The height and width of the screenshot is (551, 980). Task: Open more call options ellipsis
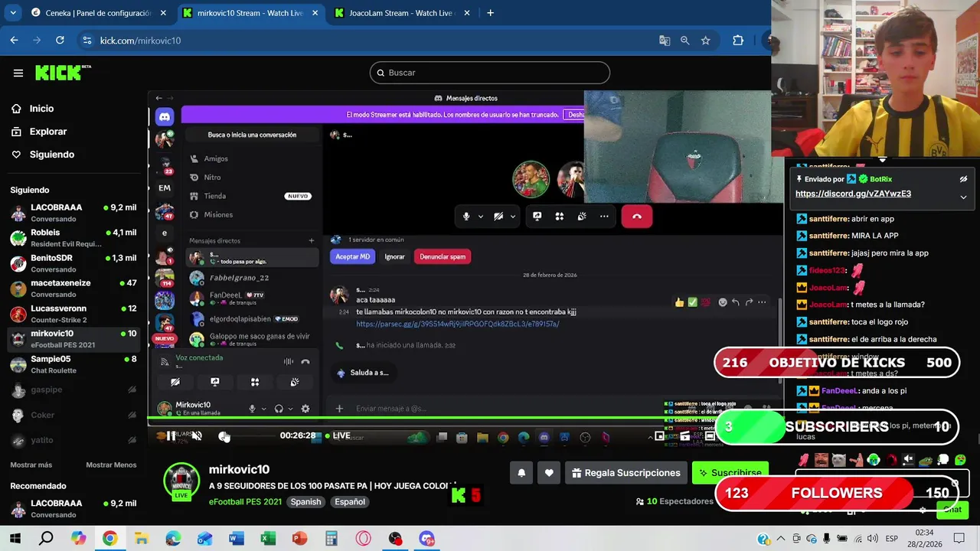(604, 217)
